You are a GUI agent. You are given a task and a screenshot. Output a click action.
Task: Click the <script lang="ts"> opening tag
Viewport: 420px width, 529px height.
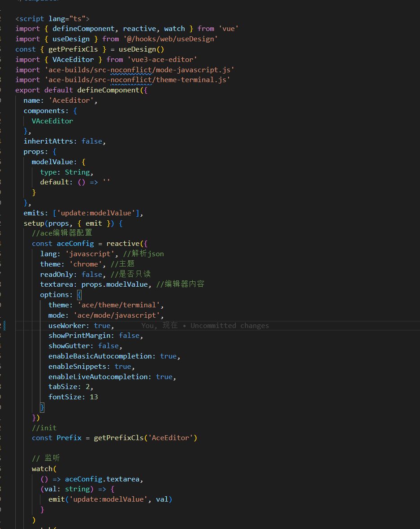(x=52, y=18)
